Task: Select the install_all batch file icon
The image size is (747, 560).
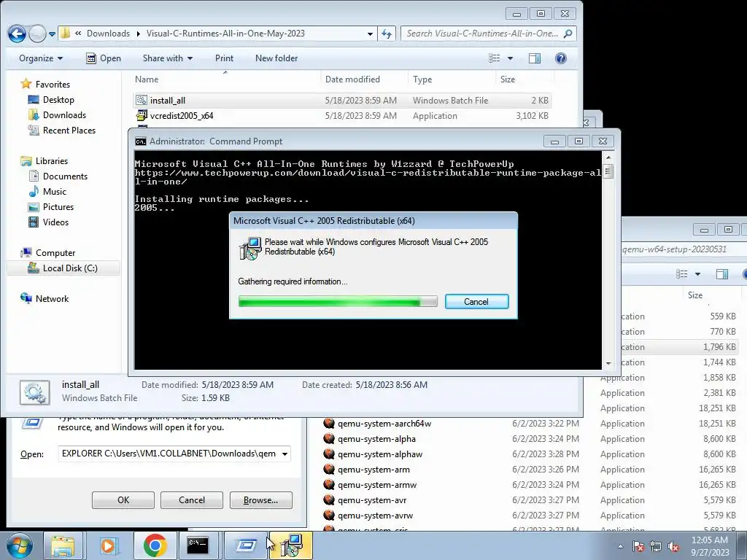Action: click(141, 100)
